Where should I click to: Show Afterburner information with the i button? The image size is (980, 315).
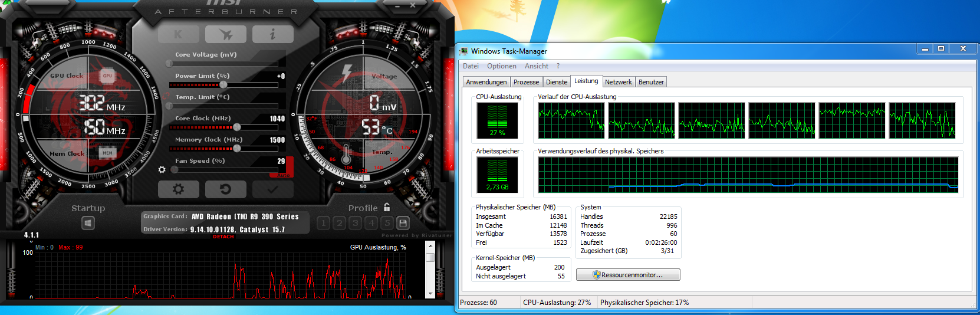click(272, 34)
